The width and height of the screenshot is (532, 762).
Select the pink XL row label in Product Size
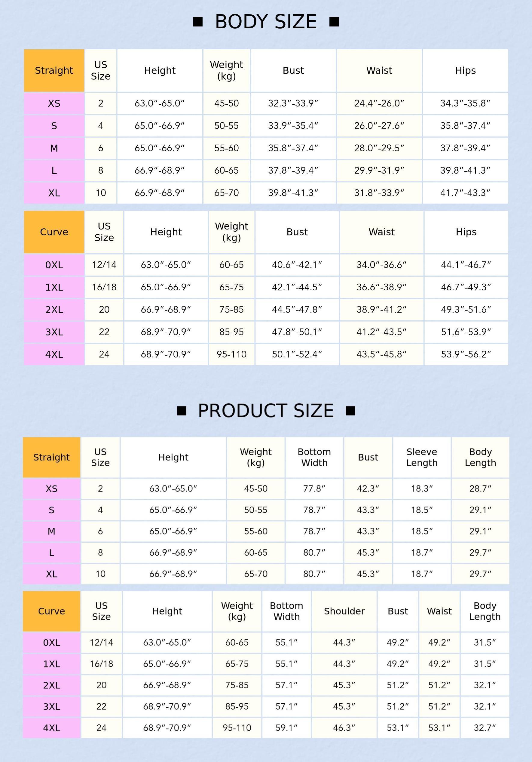(51, 574)
